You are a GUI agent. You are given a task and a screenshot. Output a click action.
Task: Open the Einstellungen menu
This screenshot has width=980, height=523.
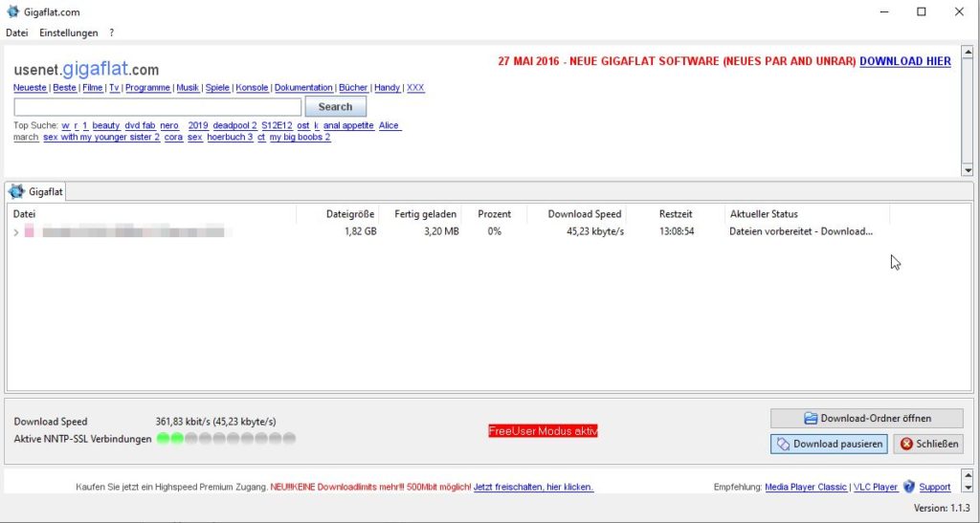point(69,33)
